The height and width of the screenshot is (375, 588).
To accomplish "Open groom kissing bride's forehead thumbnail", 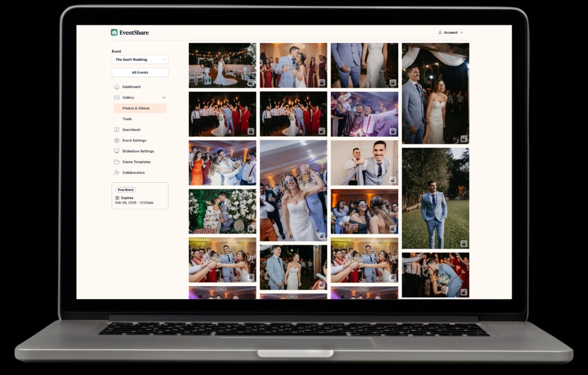I will tap(294, 66).
